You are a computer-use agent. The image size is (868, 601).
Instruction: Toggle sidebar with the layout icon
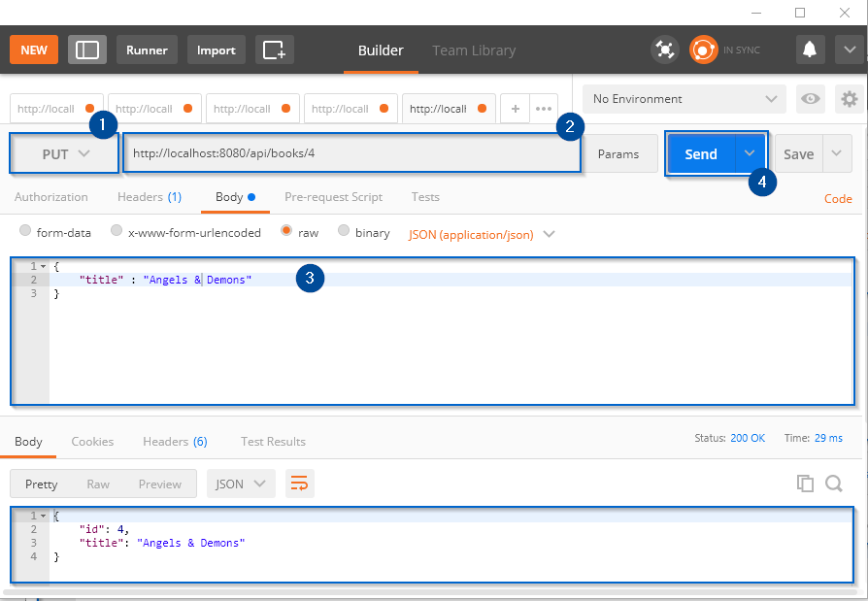[86, 49]
